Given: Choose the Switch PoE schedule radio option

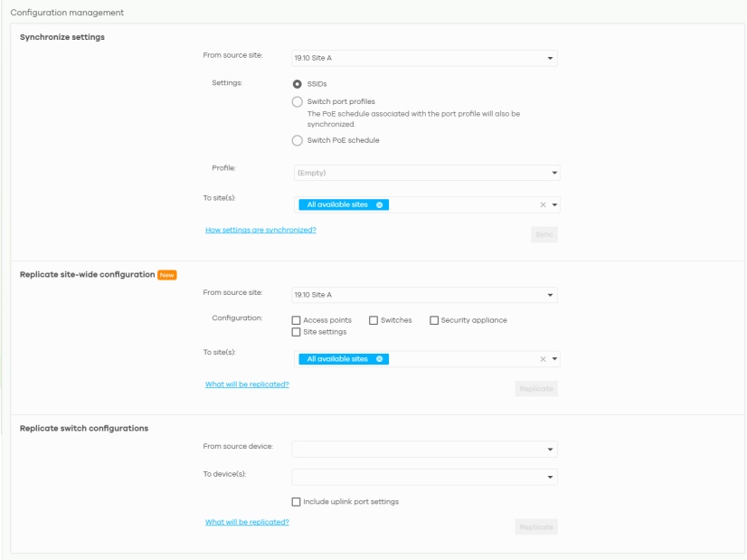Looking at the screenshot, I should (297, 140).
